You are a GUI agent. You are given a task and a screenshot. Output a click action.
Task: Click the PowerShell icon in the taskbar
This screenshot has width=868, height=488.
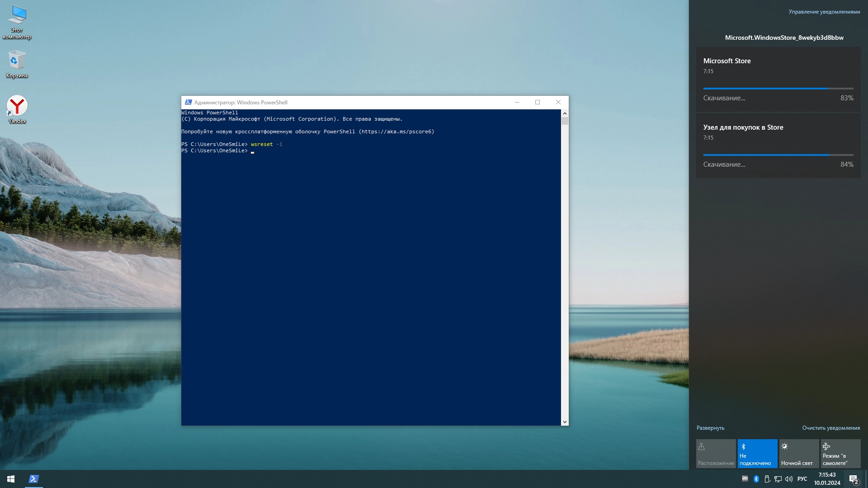coord(34,479)
